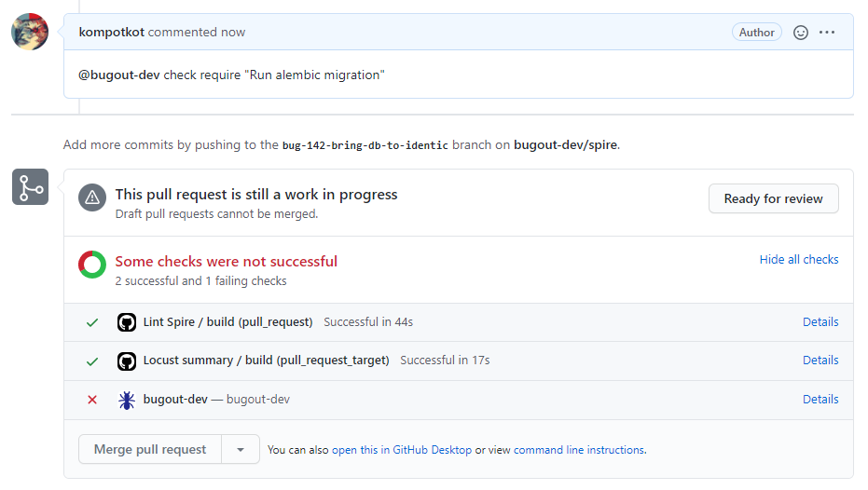Click the Merge pull request button
Image resolution: width=868 pixels, height=490 pixels.
click(150, 450)
